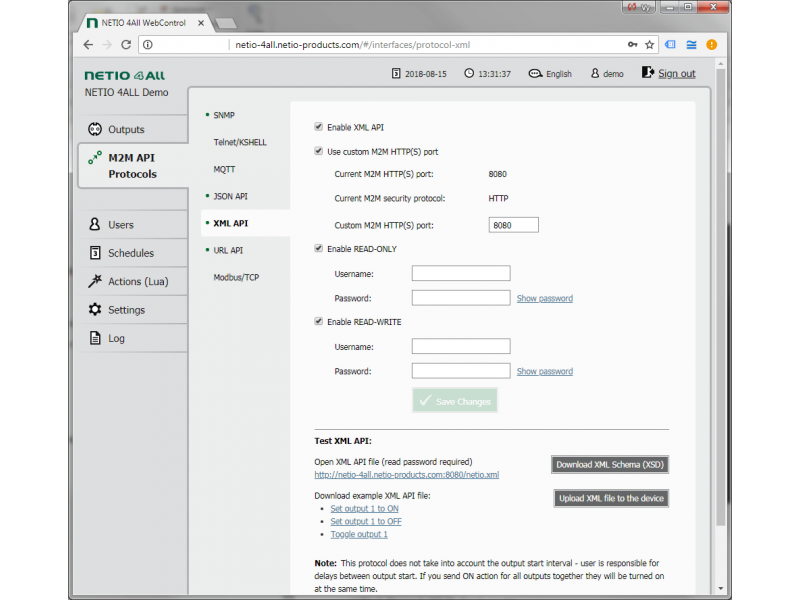Click the page vertical scrollbar
This screenshot has height=600, width=800.
pos(720,296)
